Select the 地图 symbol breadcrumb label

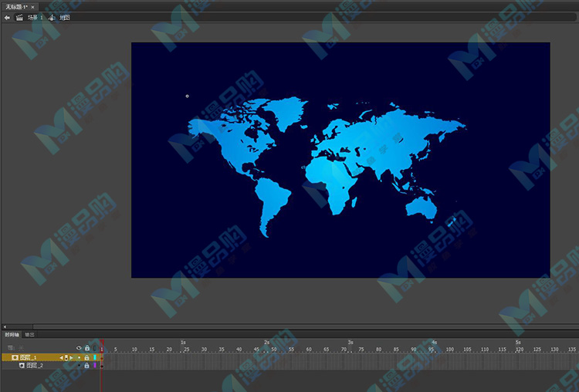65,17
